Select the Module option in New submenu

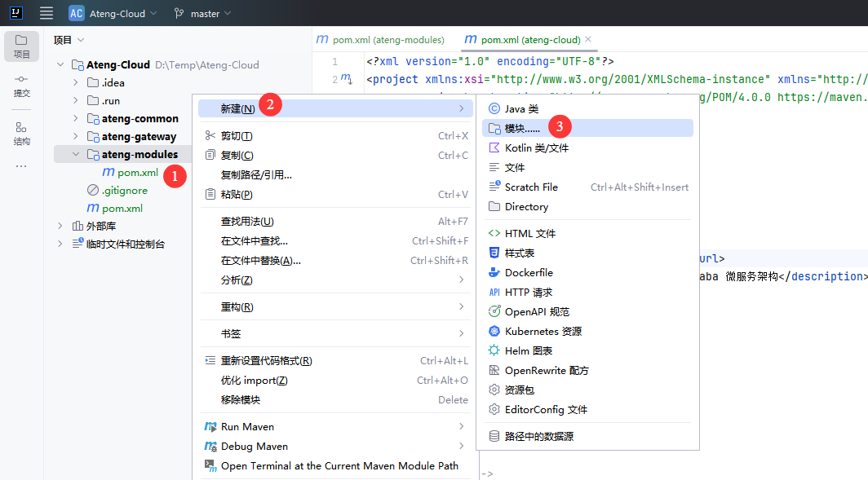522,128
